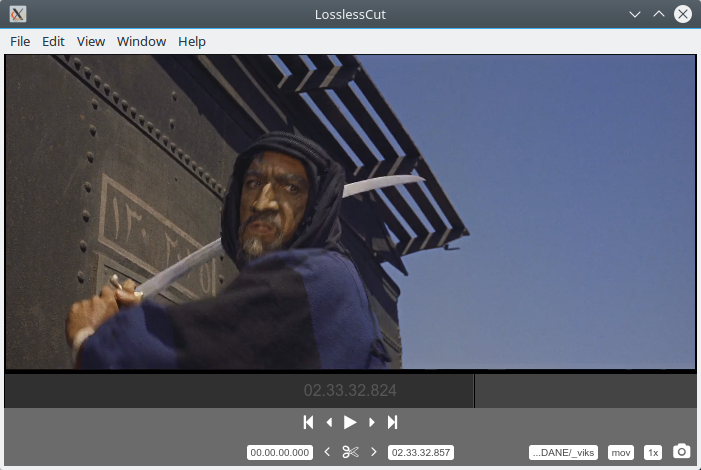Play the video
This screenshot has width=701, height=470.
[x=350, y=422]
